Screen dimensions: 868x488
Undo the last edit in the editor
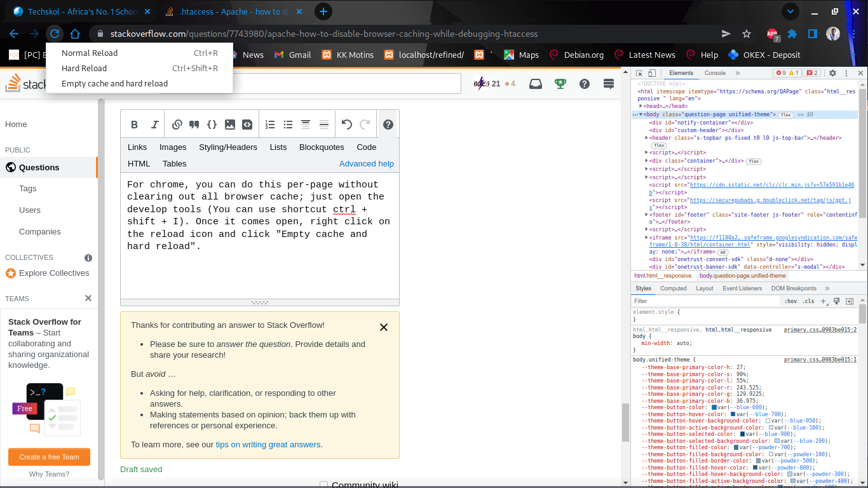(346, 125)
